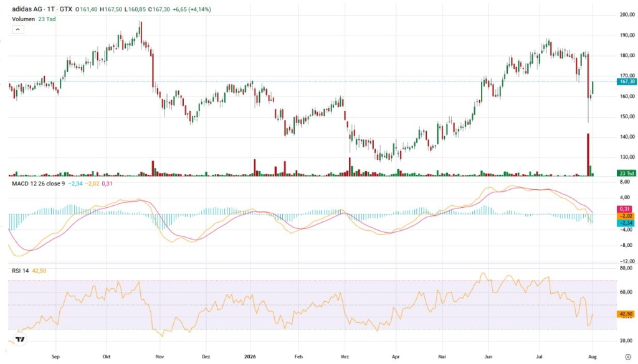Click the 8,00 label on the MACD axis
Viewport: 638px width, 364px height.
(624, 182)
